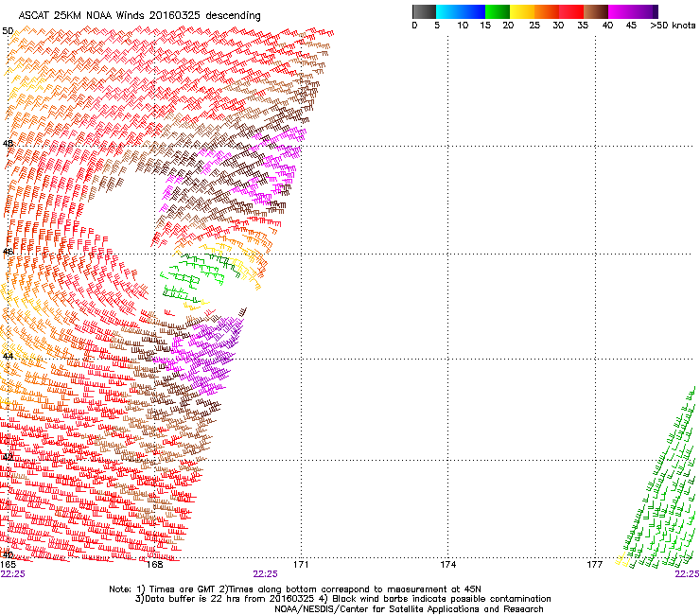700x615 pixels.
Task: Click the cyan-blue 5-15 knots legend segment
Action: (461, 11)
